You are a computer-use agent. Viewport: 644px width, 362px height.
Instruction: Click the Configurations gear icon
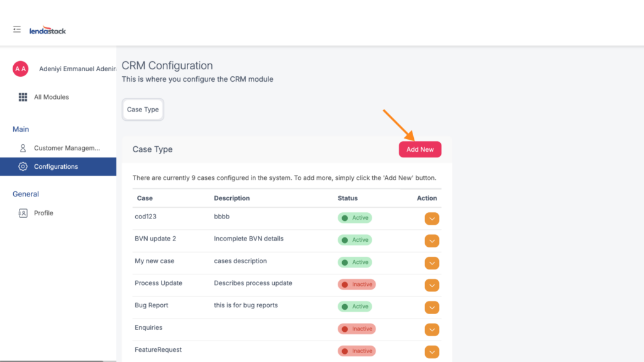23,167
